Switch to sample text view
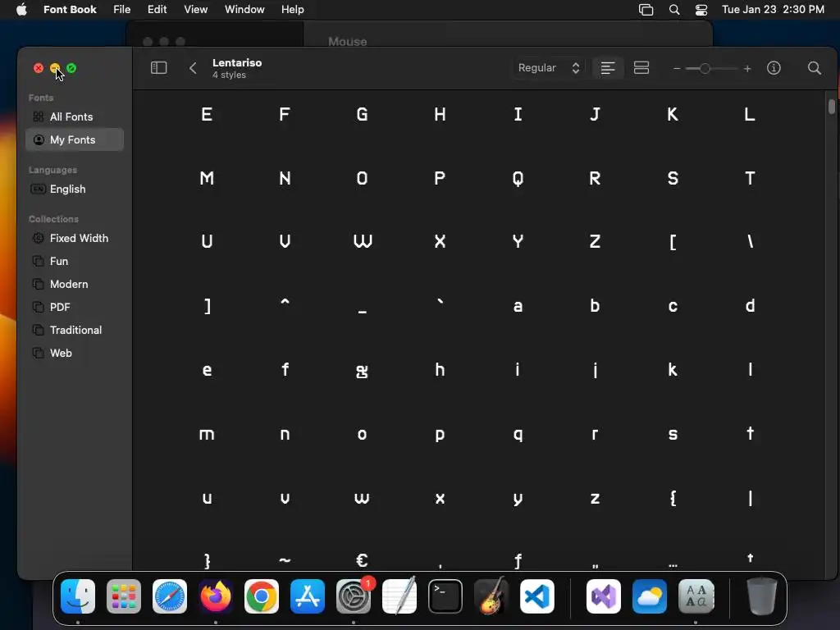840x630 pixels. pyautogui.click(x=608, y=68)
